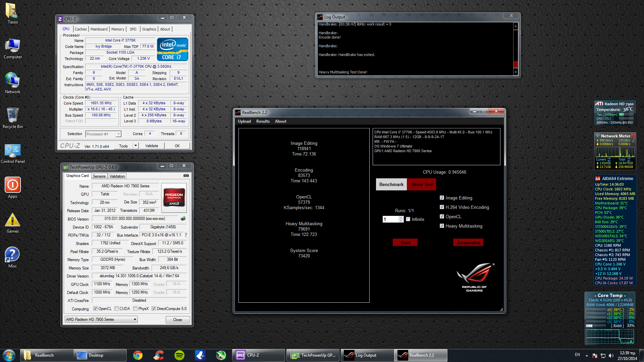
Task: Click the Intel Core i7 logo in CPU-Z
Action: click(x=172, y=49)
